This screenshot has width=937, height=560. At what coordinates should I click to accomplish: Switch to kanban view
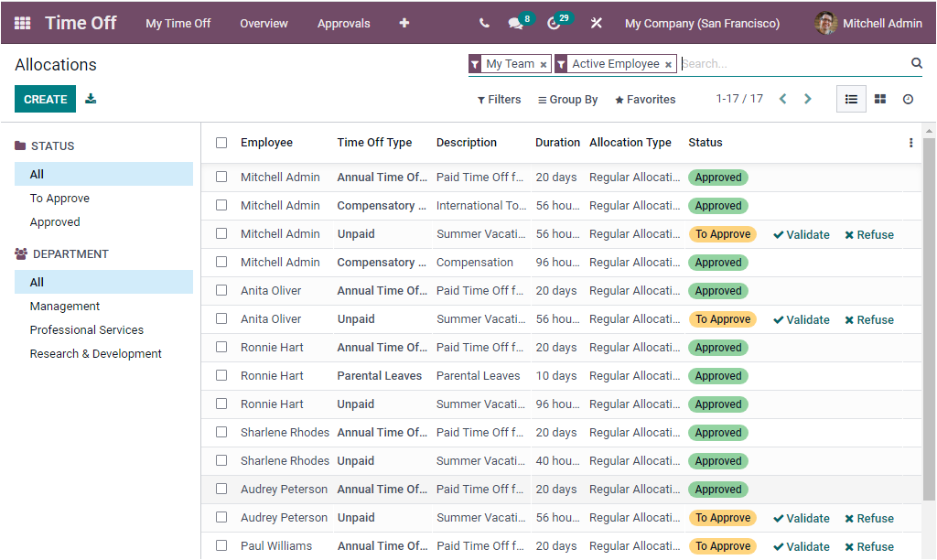[880, 99]
